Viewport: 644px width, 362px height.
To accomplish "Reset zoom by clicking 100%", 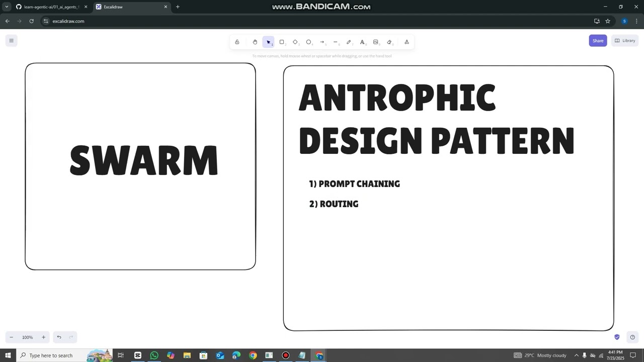I will point(27,337).
